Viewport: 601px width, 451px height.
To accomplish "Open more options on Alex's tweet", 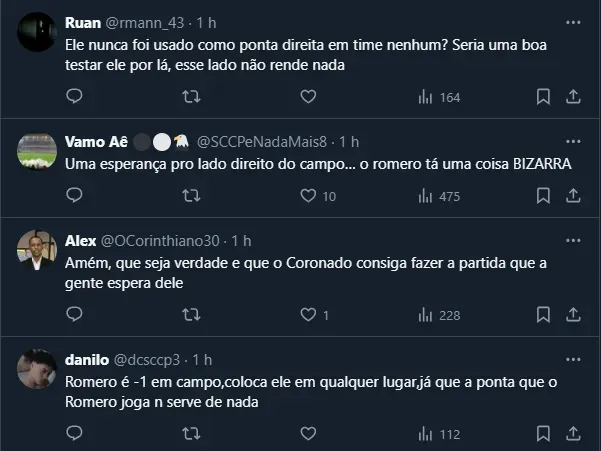I will coord(573,241).
